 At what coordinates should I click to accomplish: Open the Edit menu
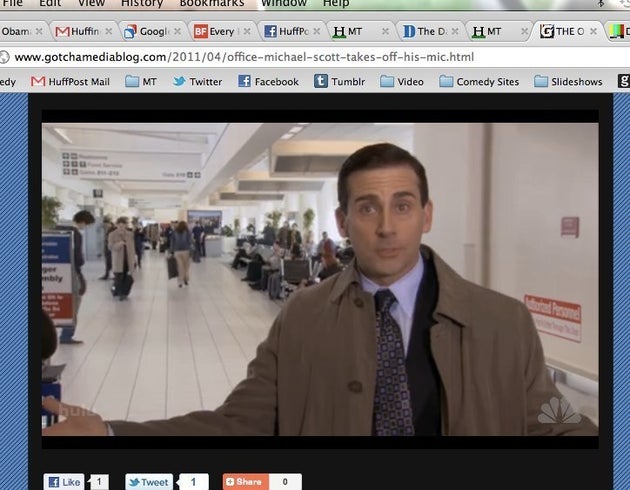pyautogui.click(x=50, y=3)
